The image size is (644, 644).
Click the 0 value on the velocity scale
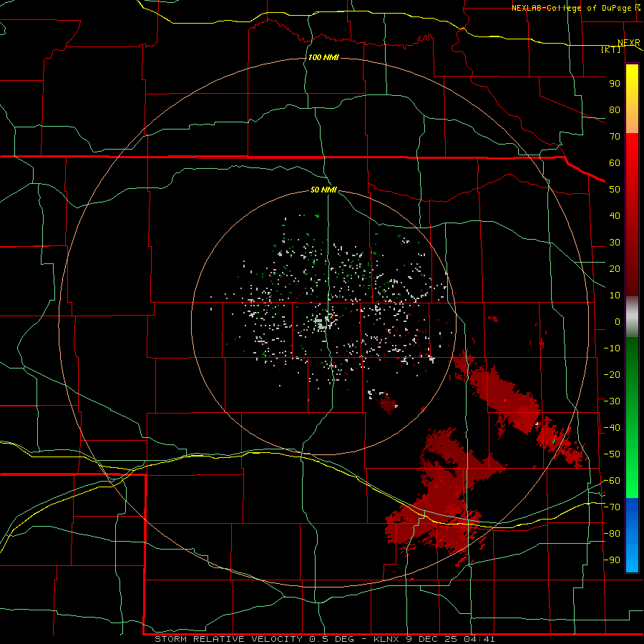(618, 322)
